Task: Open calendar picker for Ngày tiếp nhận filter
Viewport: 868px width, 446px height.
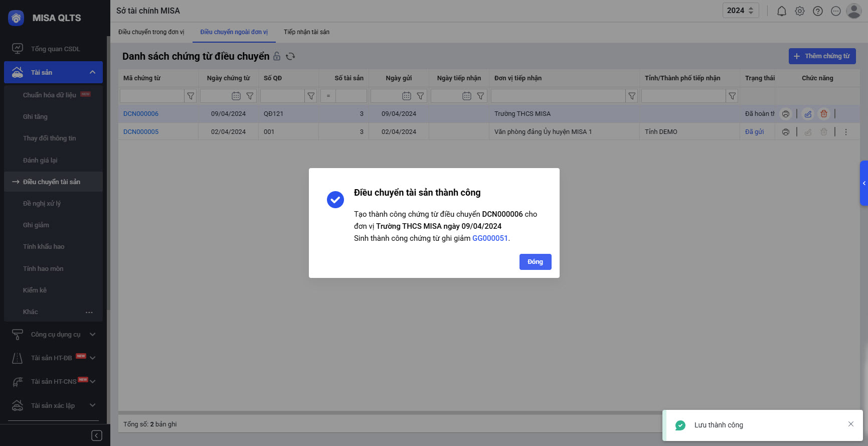Action: [467, 96]
